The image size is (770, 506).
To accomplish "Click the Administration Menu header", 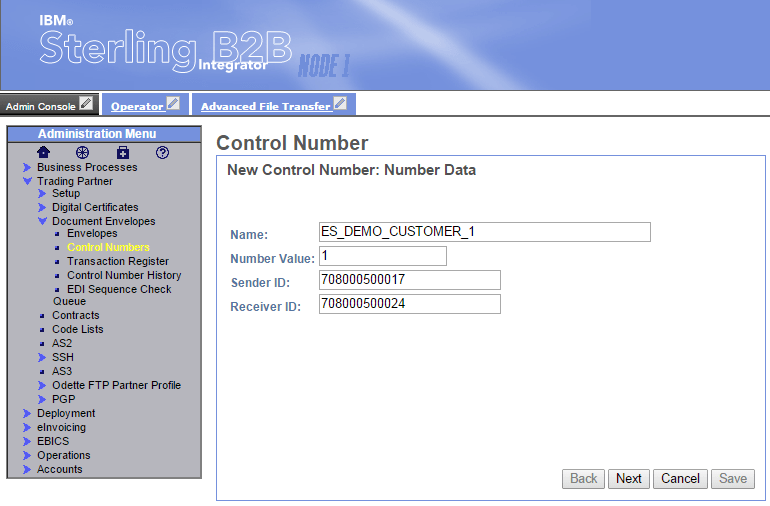I will (x=104, y=134).
